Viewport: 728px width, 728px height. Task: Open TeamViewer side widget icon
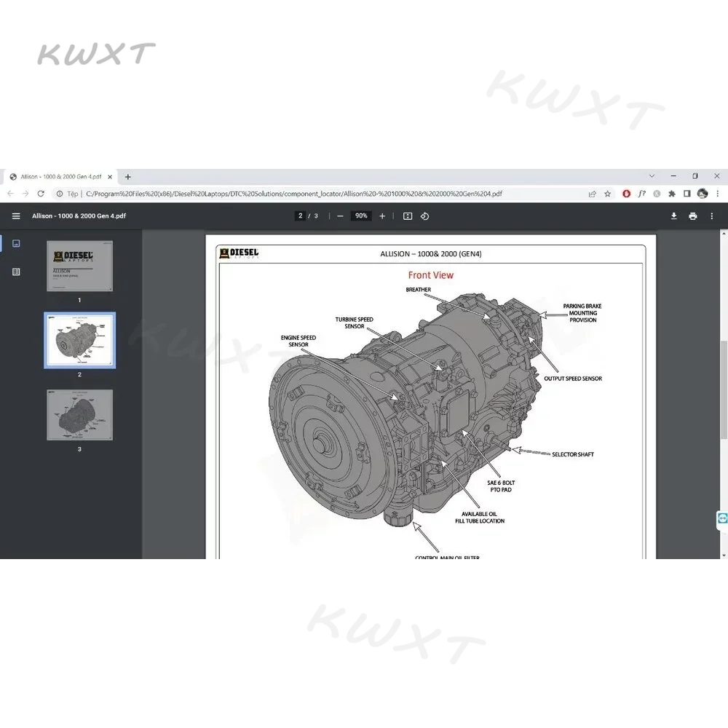[x=722, y=518]
